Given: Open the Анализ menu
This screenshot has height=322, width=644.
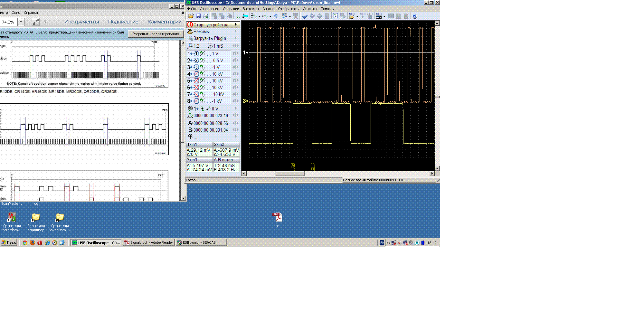Looking at the screenshot, I should pos(268,9).
